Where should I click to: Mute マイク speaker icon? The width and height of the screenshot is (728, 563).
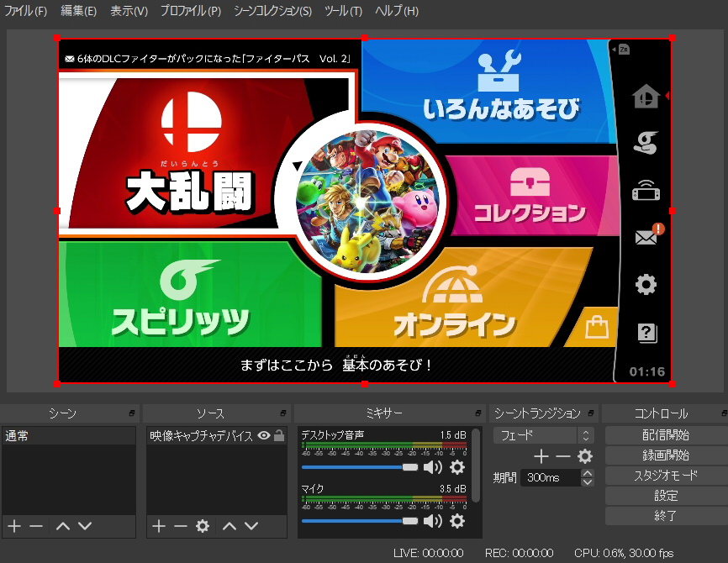tap(433, 521)
